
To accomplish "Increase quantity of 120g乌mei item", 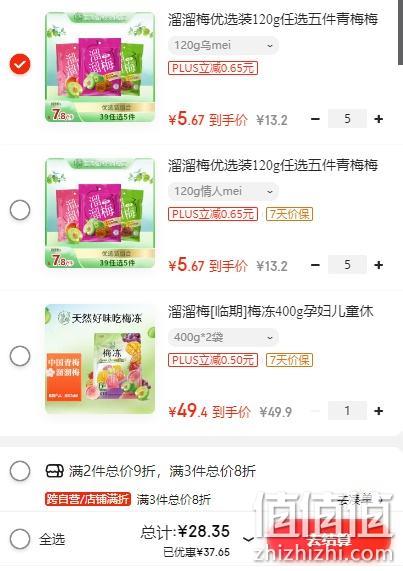I will point(379,119).
